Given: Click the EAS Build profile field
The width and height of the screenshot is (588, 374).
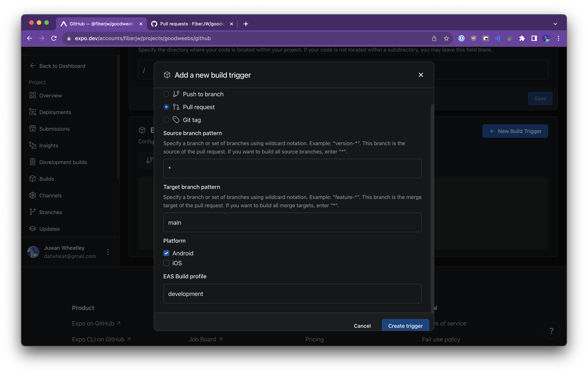Looking at the screenshot, I should (292, 294).
